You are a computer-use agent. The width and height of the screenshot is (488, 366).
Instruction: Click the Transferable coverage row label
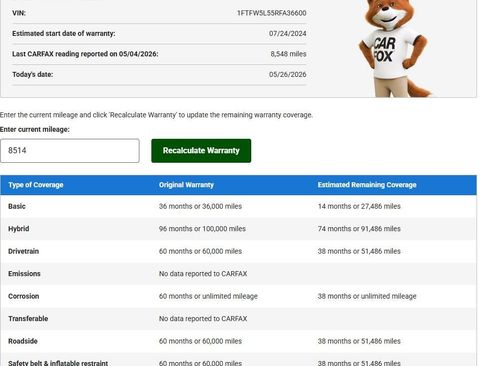point(28,319)
